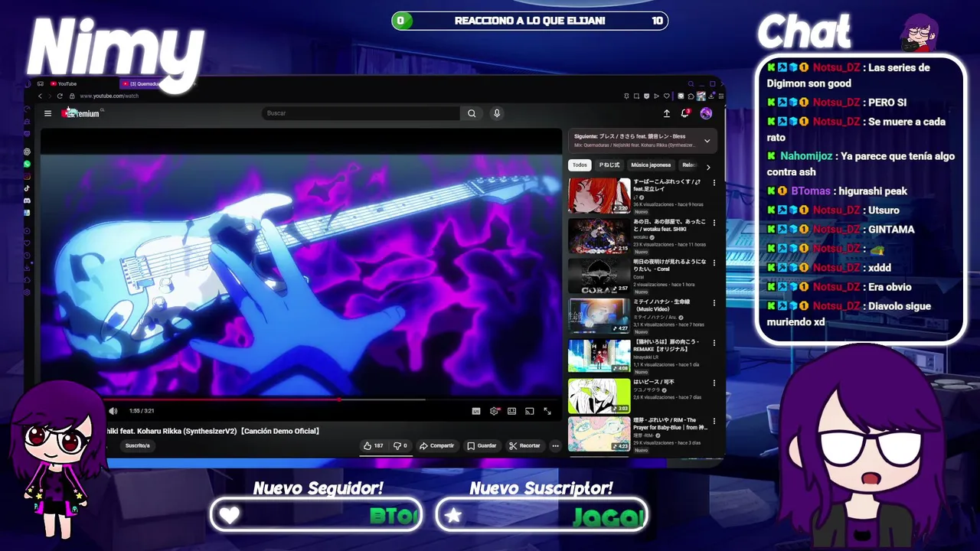Open the browser easy setup menu icon

click(x=721, y=96)
